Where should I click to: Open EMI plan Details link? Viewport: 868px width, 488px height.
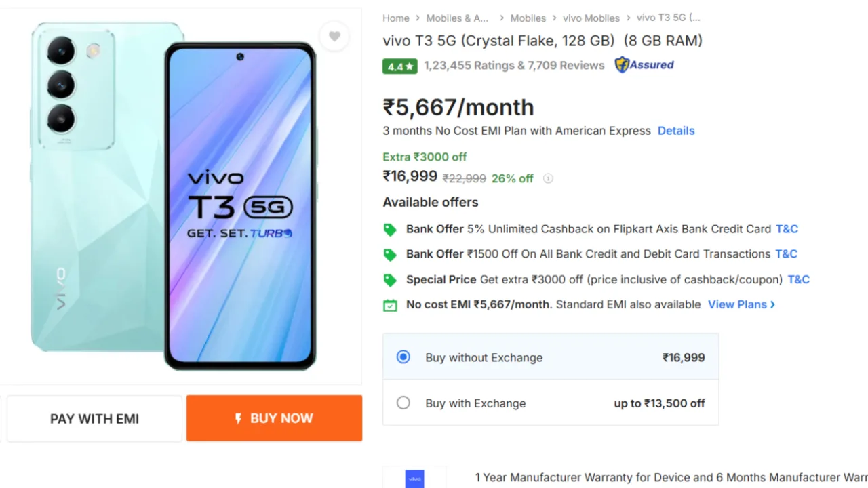pyautogui.click(x=676, y=131)
